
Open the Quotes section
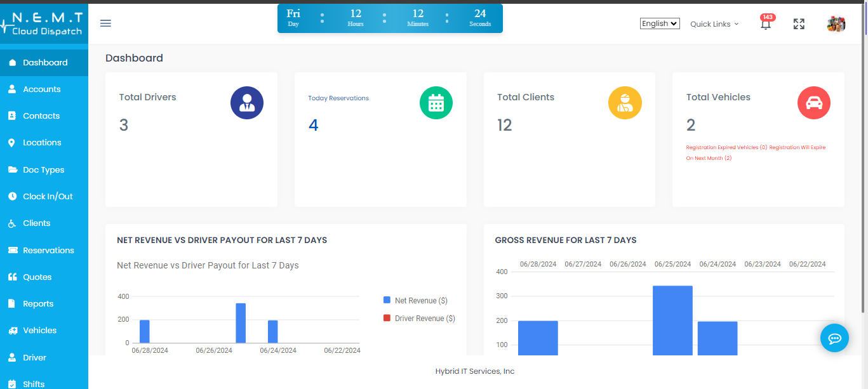point(37,277)
